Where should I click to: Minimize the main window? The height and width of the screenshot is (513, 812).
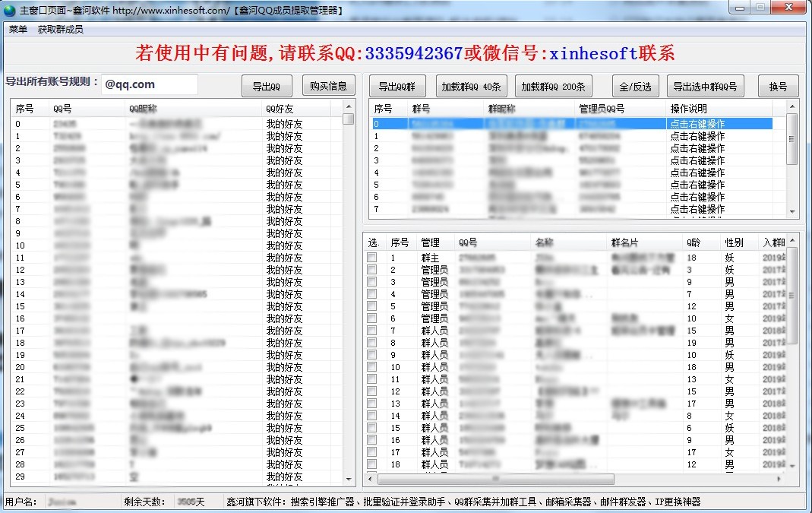coord(740,8)
